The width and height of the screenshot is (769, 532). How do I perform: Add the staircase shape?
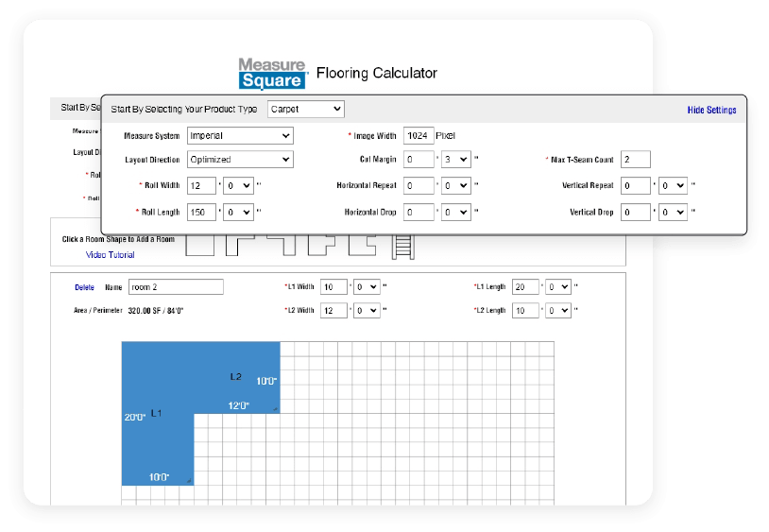point(404,246)
